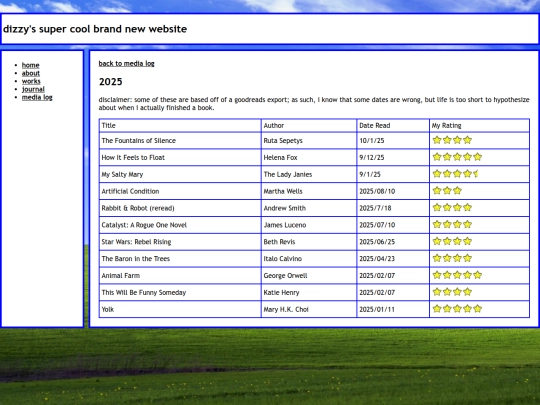Click the site title heading
The height and width of the screenshot is (405, 540).
point(95,29)
